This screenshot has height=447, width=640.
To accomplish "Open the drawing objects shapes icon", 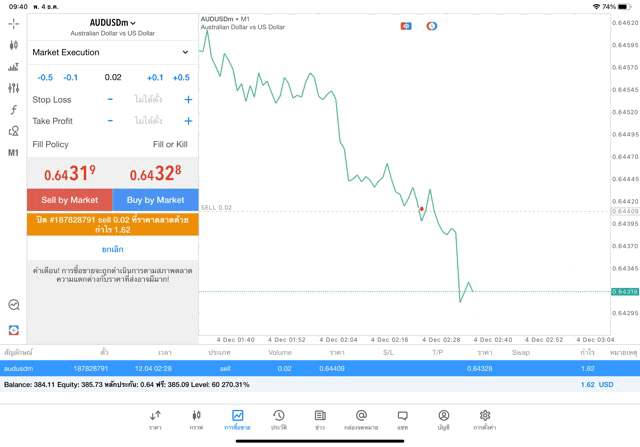I will [x=14, y=131].
